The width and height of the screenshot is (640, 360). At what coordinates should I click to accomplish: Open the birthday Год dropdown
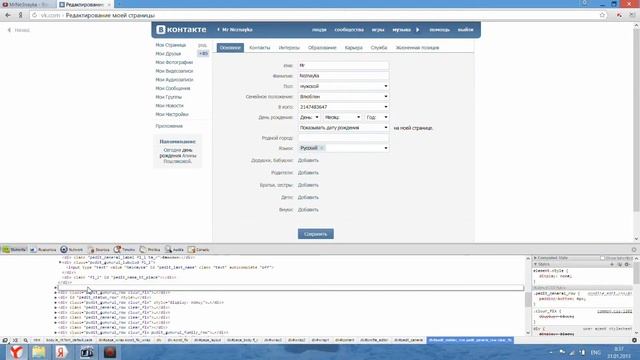click(x=376, y=117)
